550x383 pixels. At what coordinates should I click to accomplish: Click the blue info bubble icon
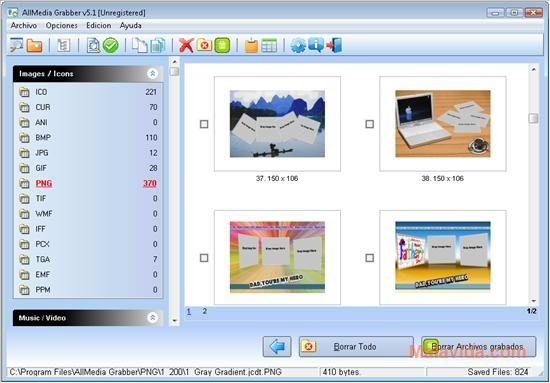tap(316, 45)
